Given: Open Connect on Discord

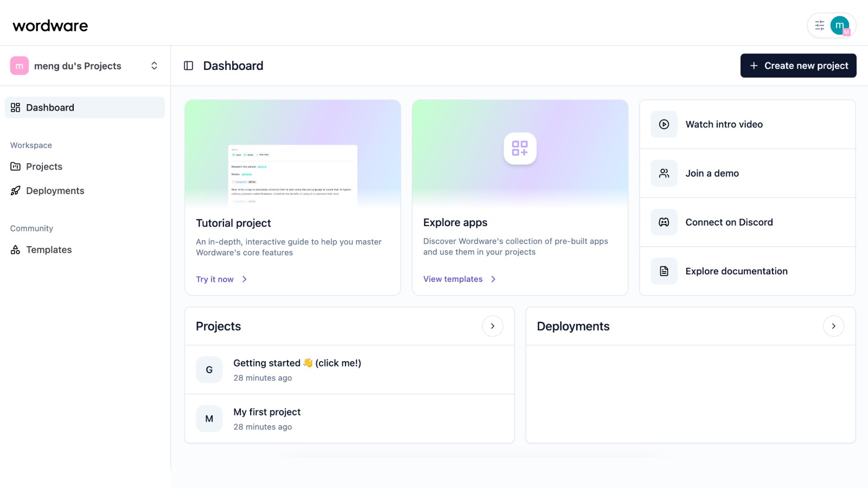Looking at the screenshot, I should tap(748, 222).
